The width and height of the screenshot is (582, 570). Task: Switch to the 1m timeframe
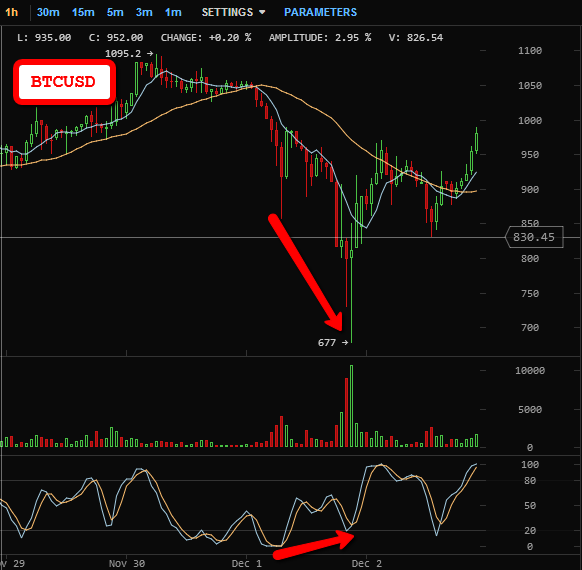pyautogui.click(x=173, y=12)
